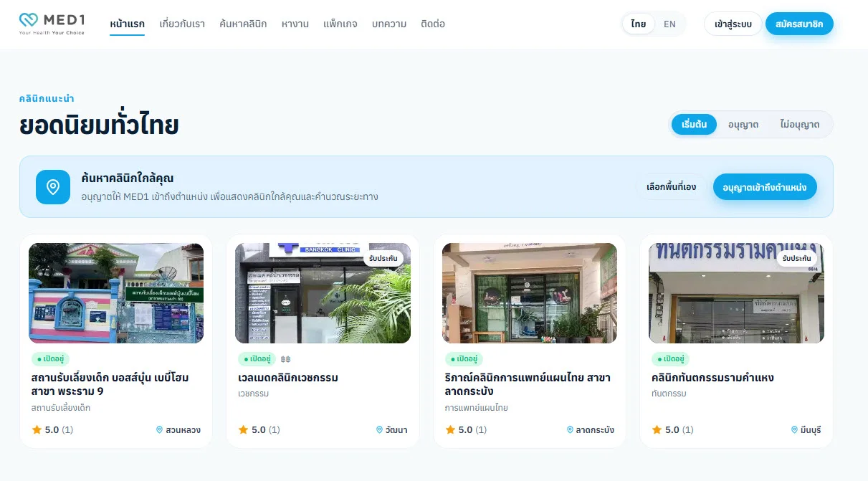Open เกี่ยวกับเรา page
The image size is (868, 481).
click(182, 24)
